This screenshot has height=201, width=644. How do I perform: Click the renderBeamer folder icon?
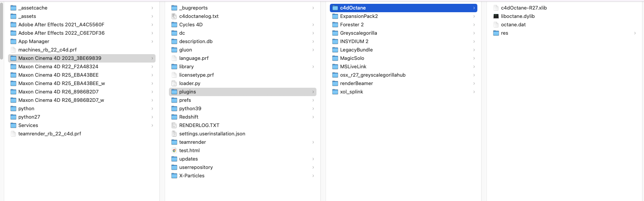[x=335, y=83]
